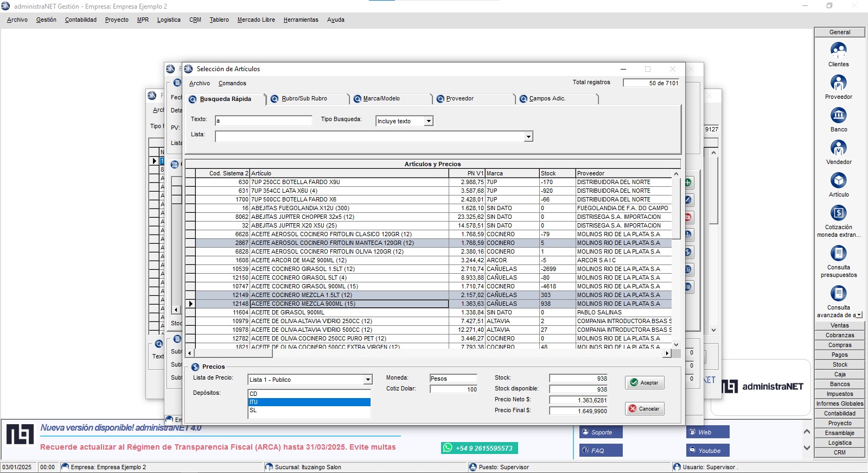868x473 pixels.
Task: Expand the Logistica sidebar section
Action: 840,443
